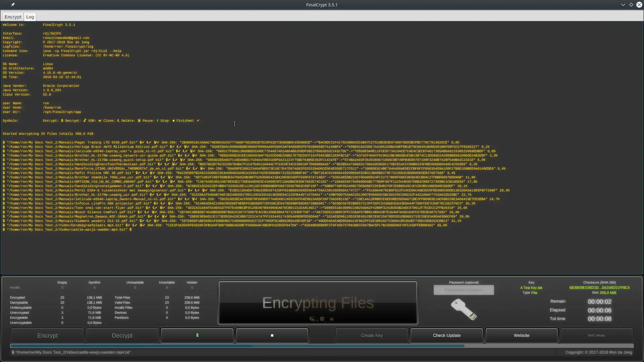The image size is (644, 362).
Task: Select the Log tab
Action: pyautogui.click(x=30, y=17)
